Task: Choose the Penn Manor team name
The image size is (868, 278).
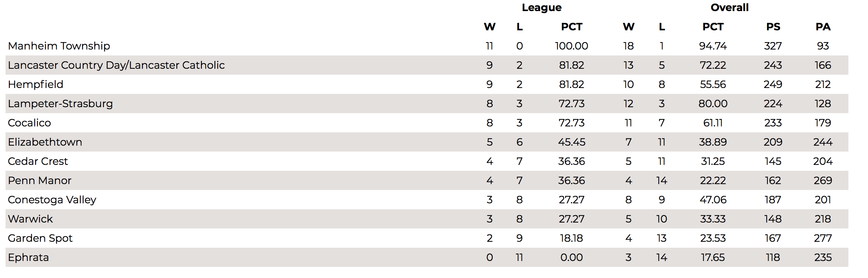Action: pyautogui.click(x=40, y=180)
